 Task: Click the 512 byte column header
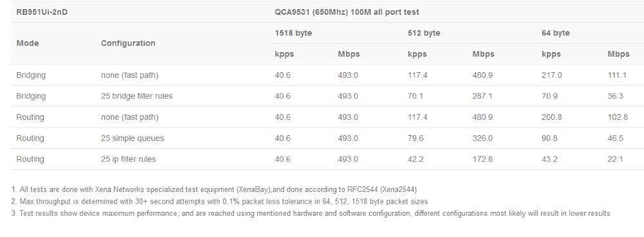pos(424,33)
